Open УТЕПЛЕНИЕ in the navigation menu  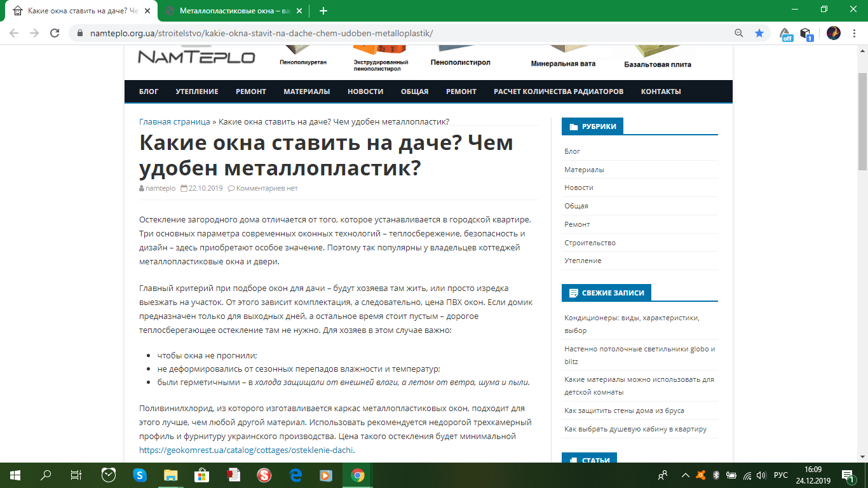point(197,91)
